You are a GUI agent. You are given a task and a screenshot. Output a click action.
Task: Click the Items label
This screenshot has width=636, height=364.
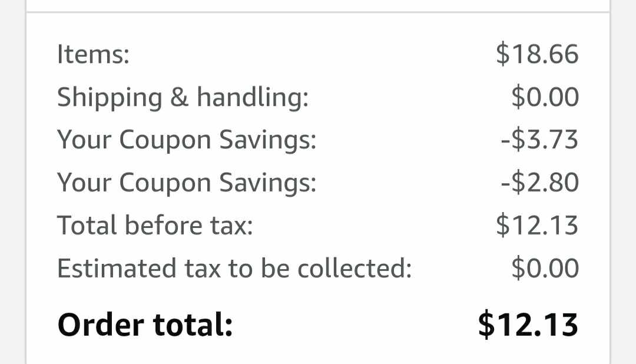pyautogui.click(x=93, y=55)
